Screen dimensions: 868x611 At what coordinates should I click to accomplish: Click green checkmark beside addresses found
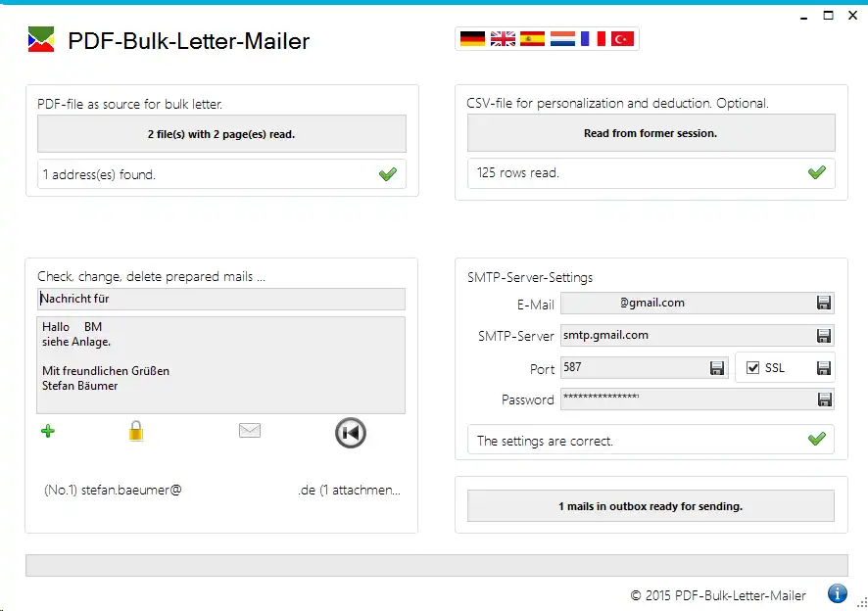(x=388, y=174)
